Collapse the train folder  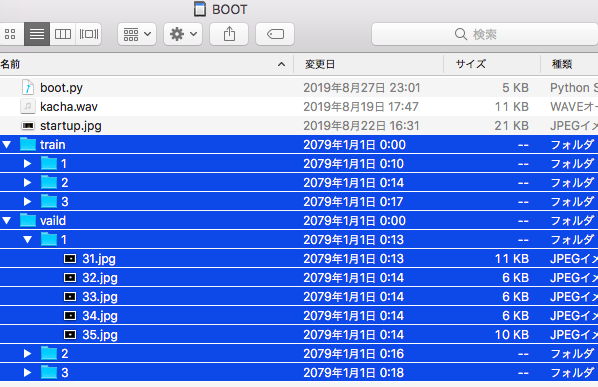click(7, 145)
